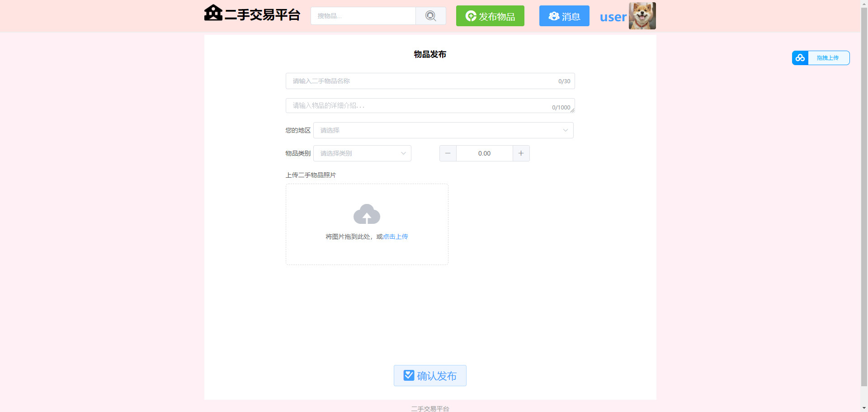
Task: Click the 二手交易平台 site title
Action: pyautogui.click(x=262, y=15)
